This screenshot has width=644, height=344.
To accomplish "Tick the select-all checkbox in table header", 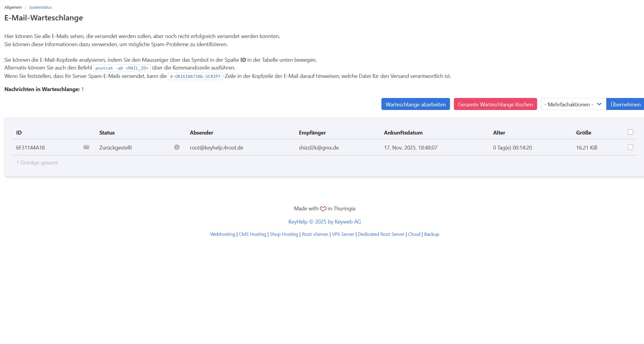I will point(631,132).
